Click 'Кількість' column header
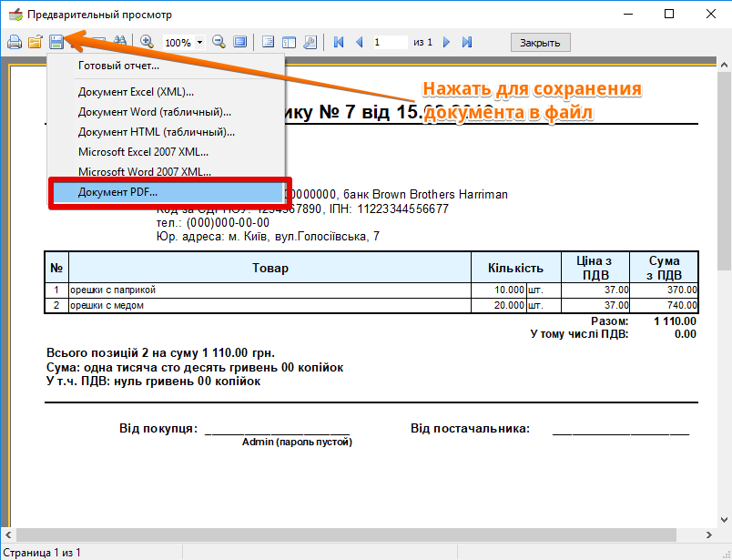This screenshot has width=732, height=560. 516,268
